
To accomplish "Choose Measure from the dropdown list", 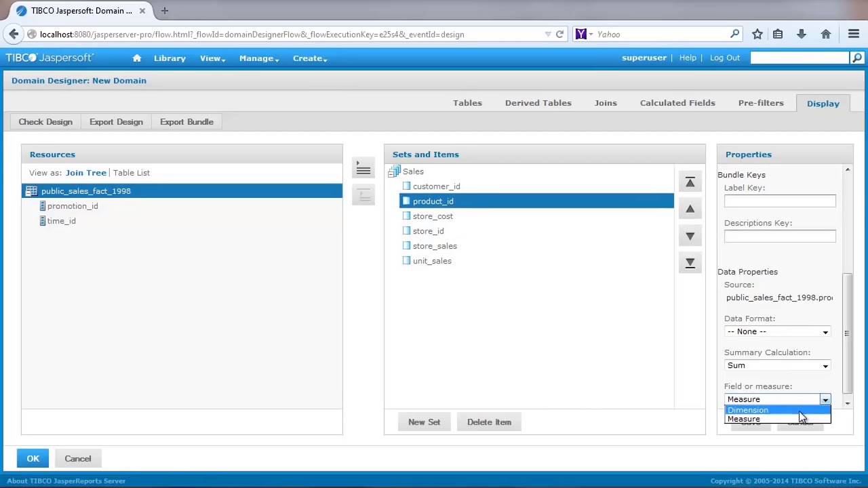I will click(x=777, y=419).
